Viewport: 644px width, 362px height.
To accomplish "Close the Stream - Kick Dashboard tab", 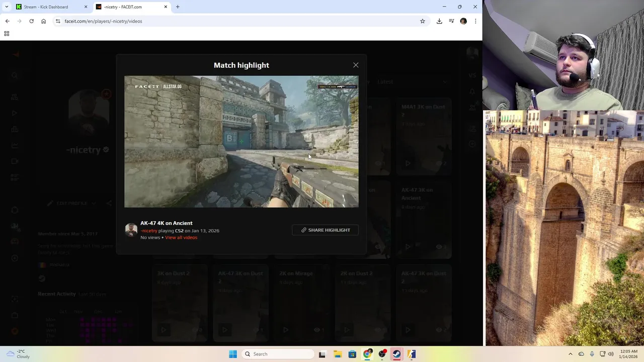I will (86, 7).
